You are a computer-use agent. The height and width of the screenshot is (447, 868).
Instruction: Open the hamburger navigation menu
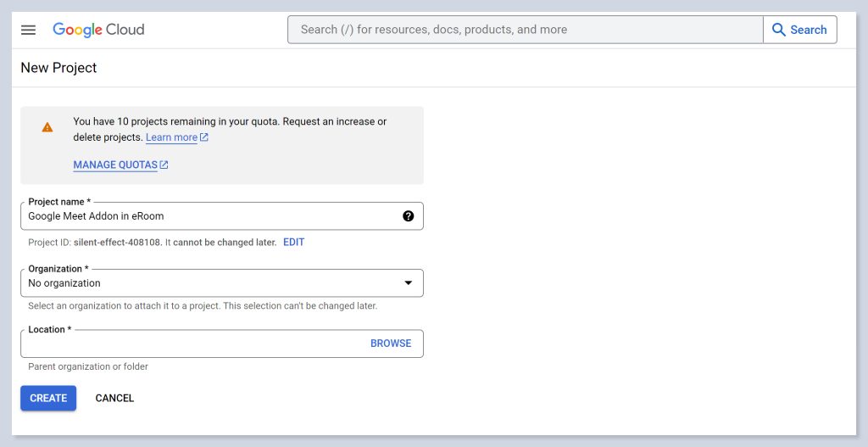(x=28, y=30)
